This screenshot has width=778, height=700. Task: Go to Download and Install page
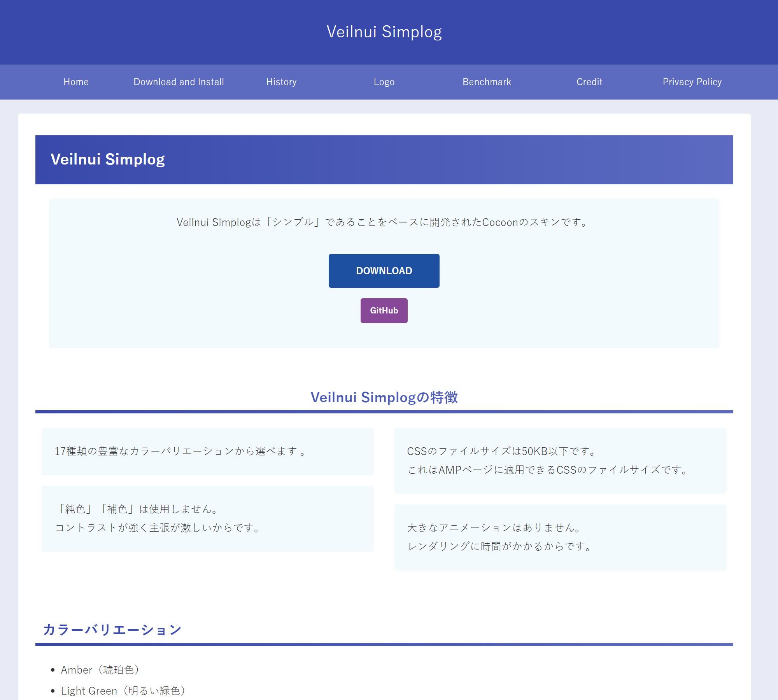[179, 82]
